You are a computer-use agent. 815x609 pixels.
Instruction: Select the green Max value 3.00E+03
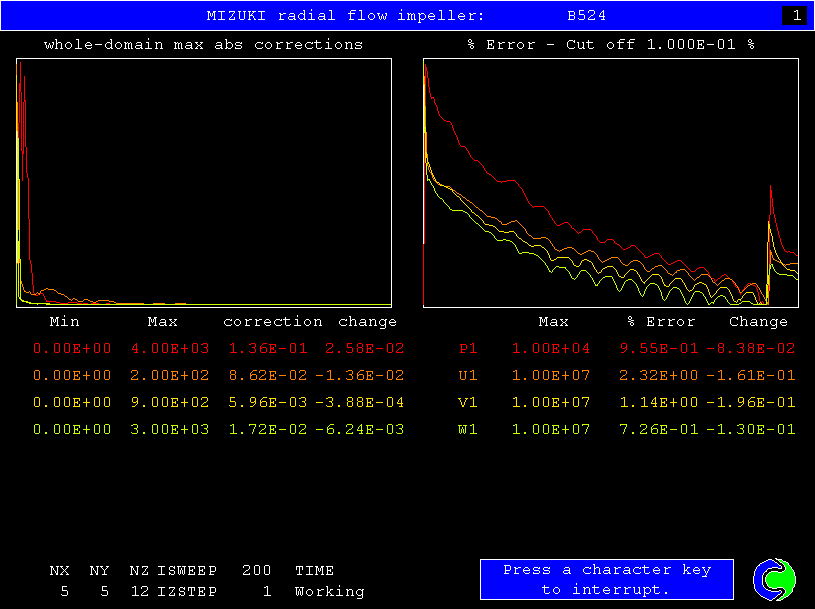point(170,429)
